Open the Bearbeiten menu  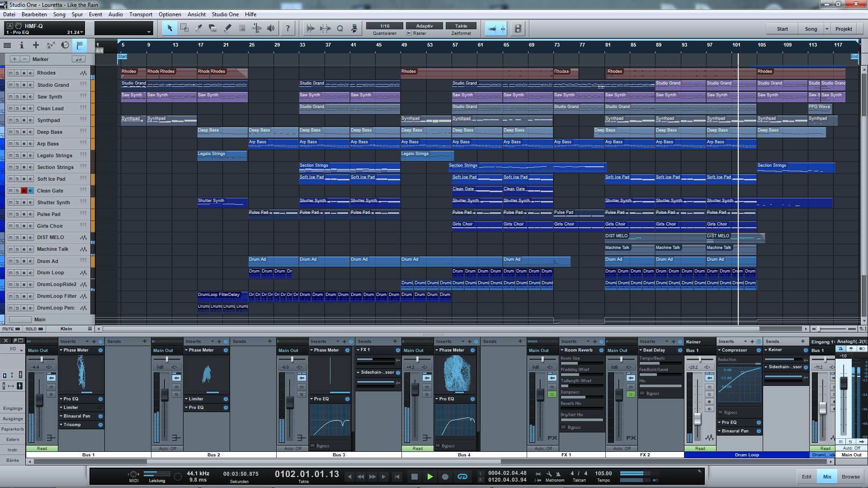(x=34, y=14)
